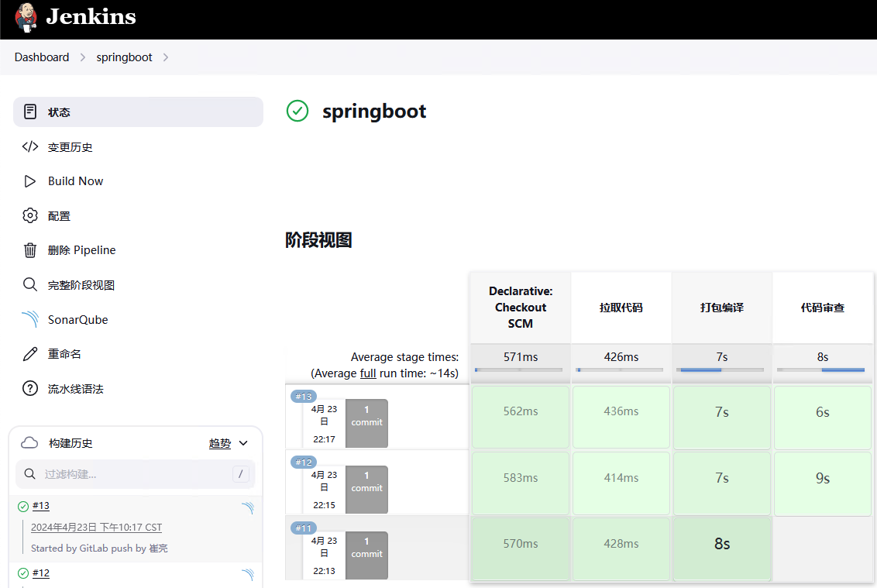Viewport: 877px width, 588px height.
Task: Click the 拉取代码 stage header
Action: click(621, 308)
